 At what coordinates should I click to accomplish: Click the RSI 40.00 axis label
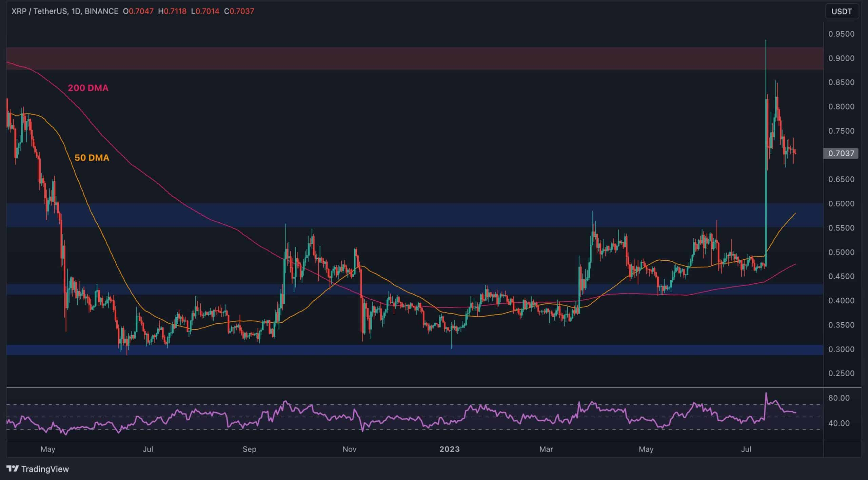point(839,423)
